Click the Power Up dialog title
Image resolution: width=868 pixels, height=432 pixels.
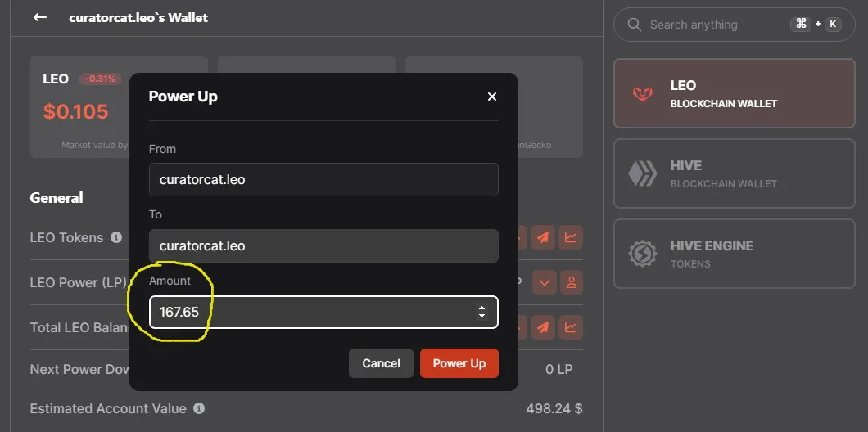coord(183,97)
